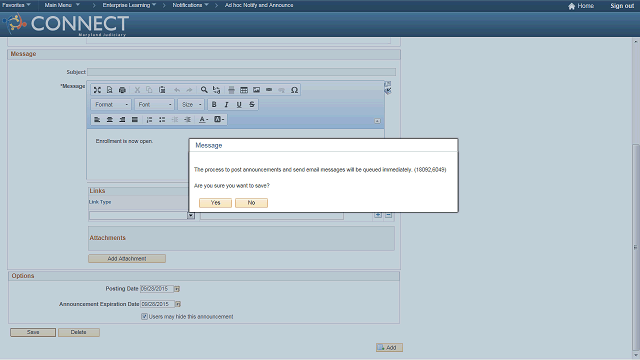Toggle bold formatting

coord(214,104)
